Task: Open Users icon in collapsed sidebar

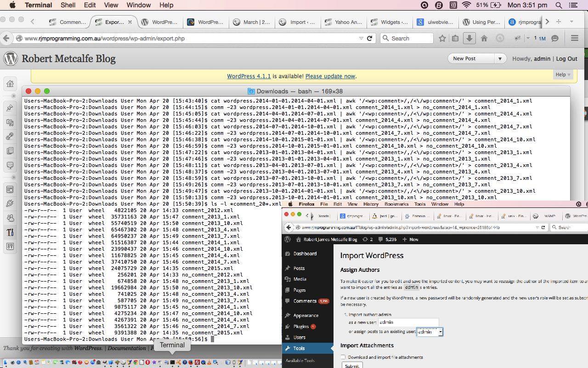Action: pyautogui.click(x=10, y=218)
